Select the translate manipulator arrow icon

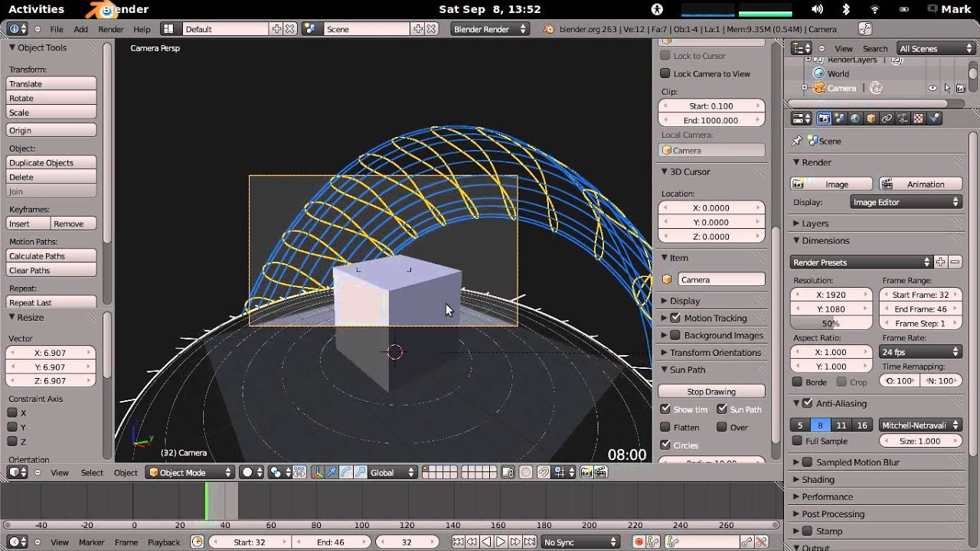[x=332, y=472]
